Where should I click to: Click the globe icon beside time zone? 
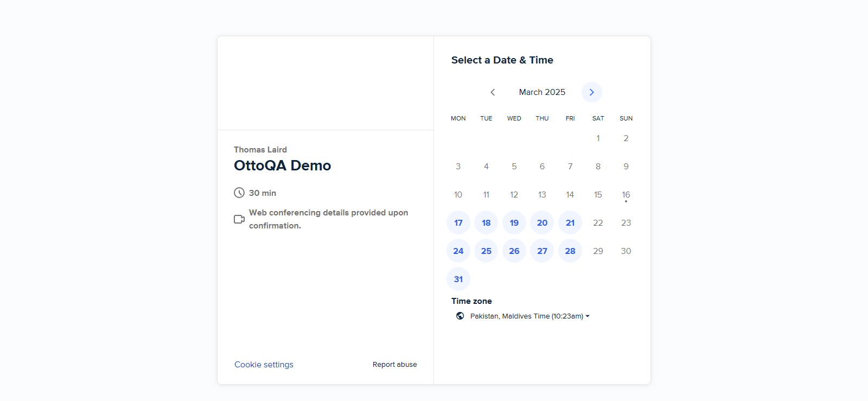pyautogui.click(x=460, y=316)
